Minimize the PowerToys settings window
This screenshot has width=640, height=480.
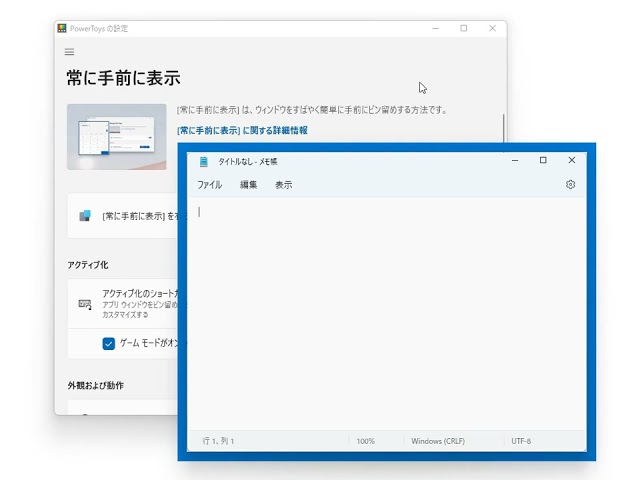[434, 28]
